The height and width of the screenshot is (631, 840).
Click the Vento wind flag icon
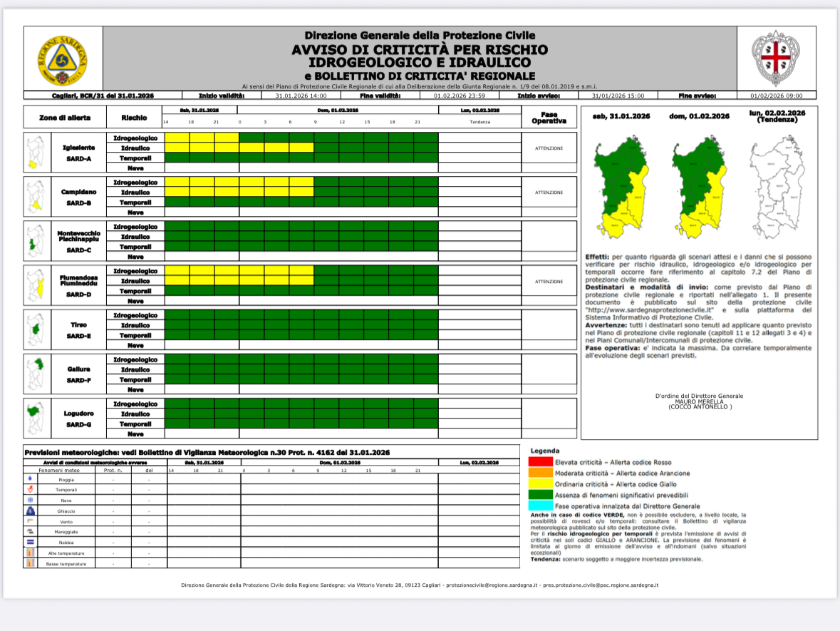click(29, 521)
